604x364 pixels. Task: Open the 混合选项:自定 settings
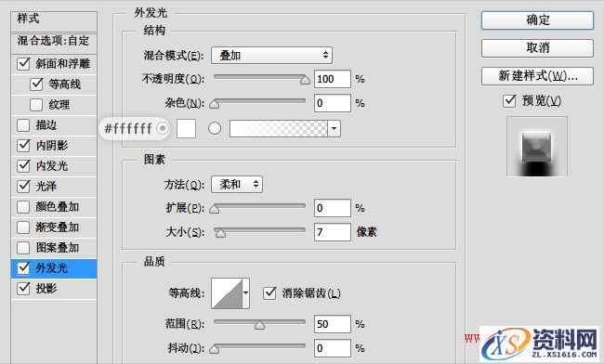tap(54, 41)
